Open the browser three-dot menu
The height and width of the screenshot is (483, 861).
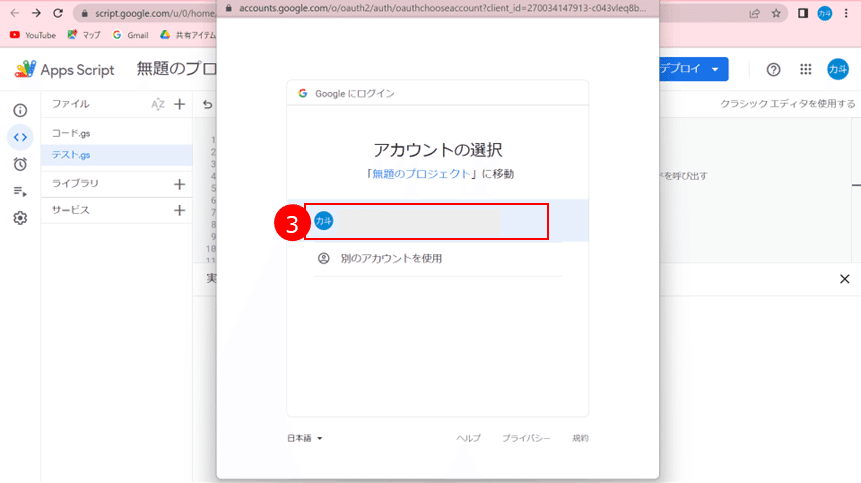pyautogui.click(x=846, y=13)
